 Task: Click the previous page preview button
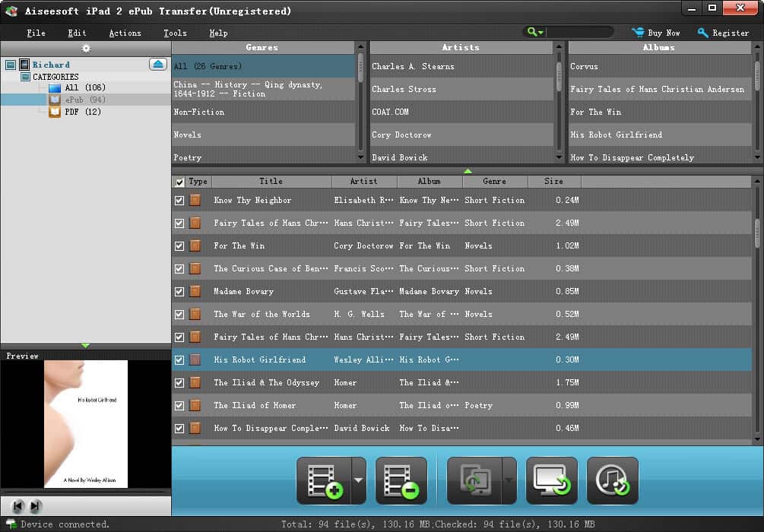(x=18, y=506)
